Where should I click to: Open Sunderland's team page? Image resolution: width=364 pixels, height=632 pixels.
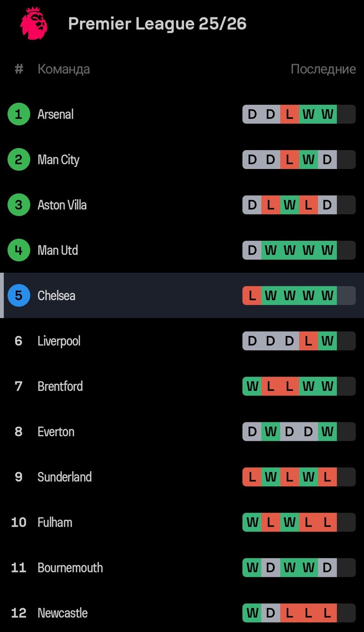pyautogui.click(x=64, y=477)
